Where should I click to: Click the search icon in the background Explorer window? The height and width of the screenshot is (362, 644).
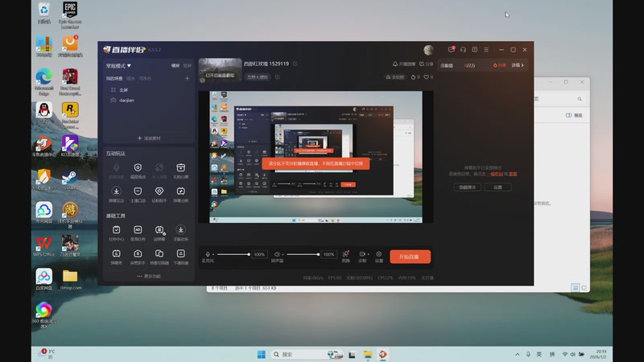pos(580,99)
